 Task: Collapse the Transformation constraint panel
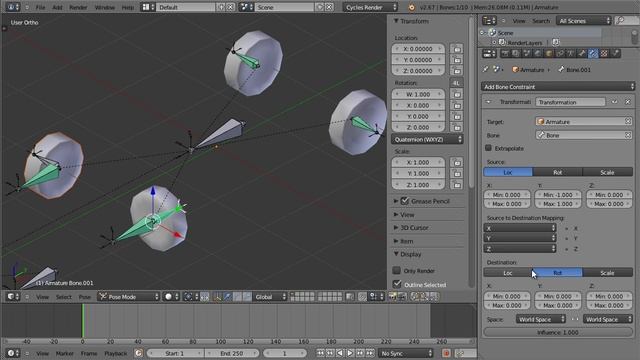click(x=488, y=102)
